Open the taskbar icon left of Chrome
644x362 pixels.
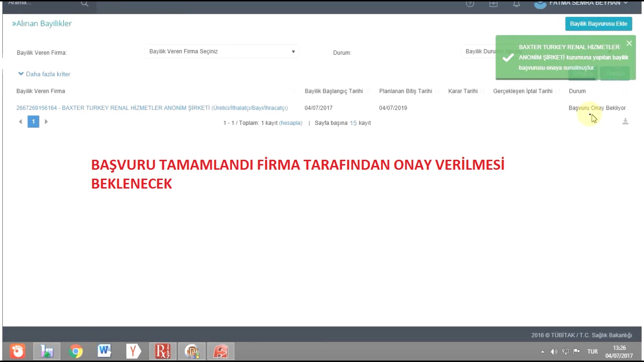coord(47,351)
